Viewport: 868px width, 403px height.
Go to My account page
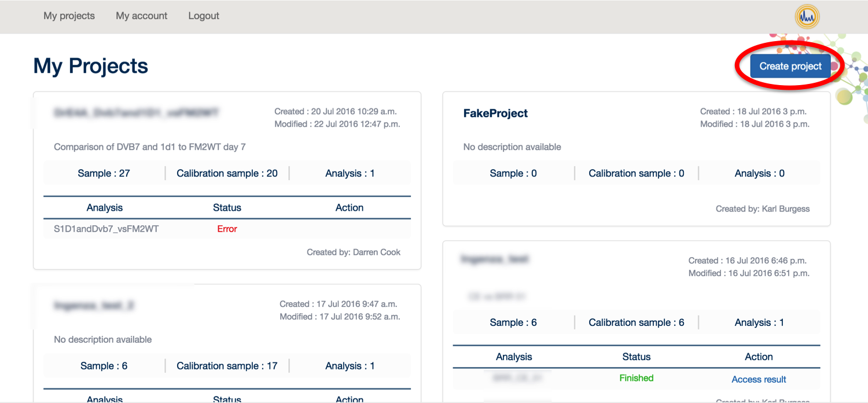pos(141,16)
